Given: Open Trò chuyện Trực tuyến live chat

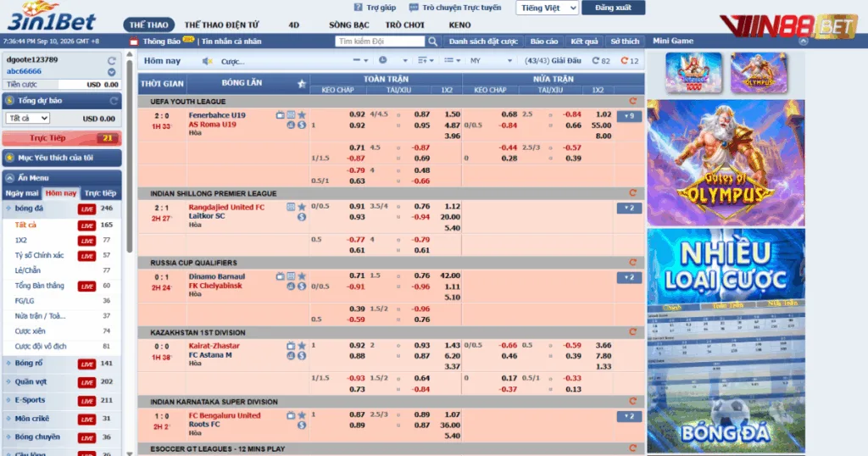Looking at the screenshot, I should tap(455, 8).
